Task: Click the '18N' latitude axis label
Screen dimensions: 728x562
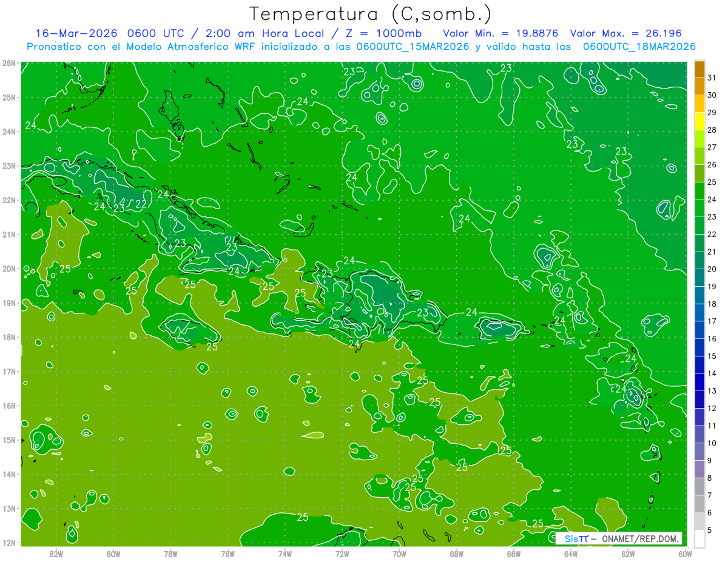Action: pos(9,337)
